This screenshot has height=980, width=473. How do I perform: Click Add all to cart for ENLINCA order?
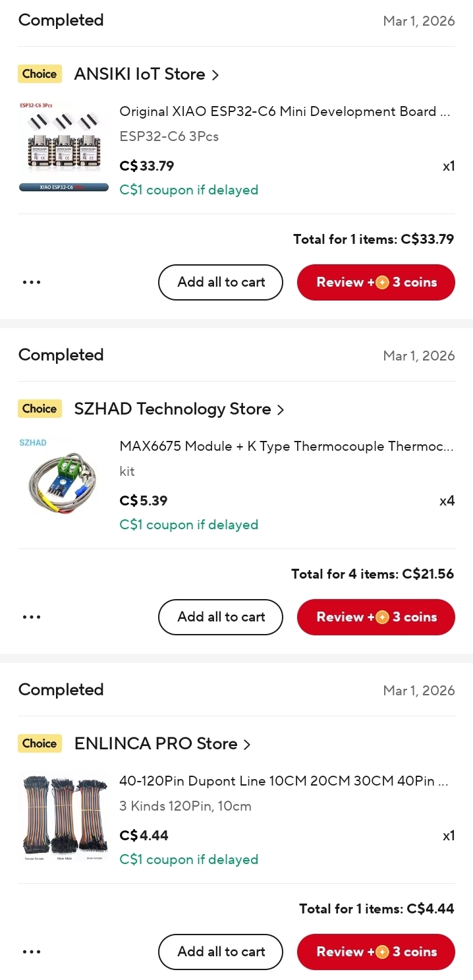point(220,952)
